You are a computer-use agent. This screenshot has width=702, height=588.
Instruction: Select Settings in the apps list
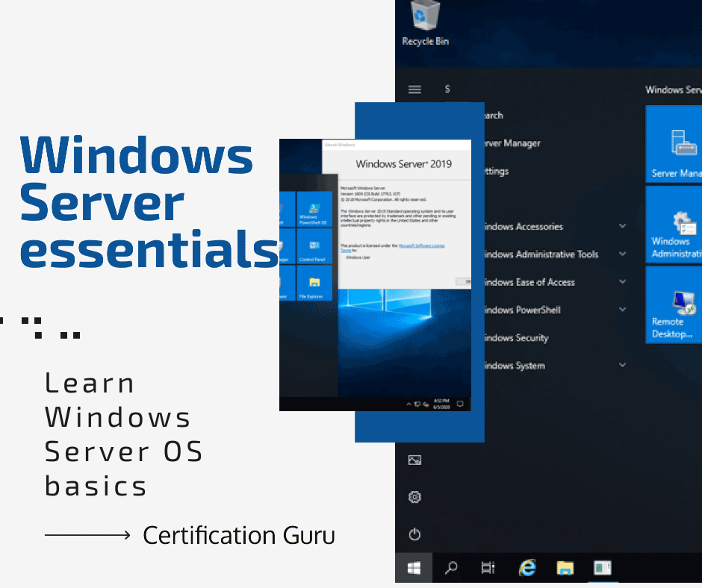[497, 171]
